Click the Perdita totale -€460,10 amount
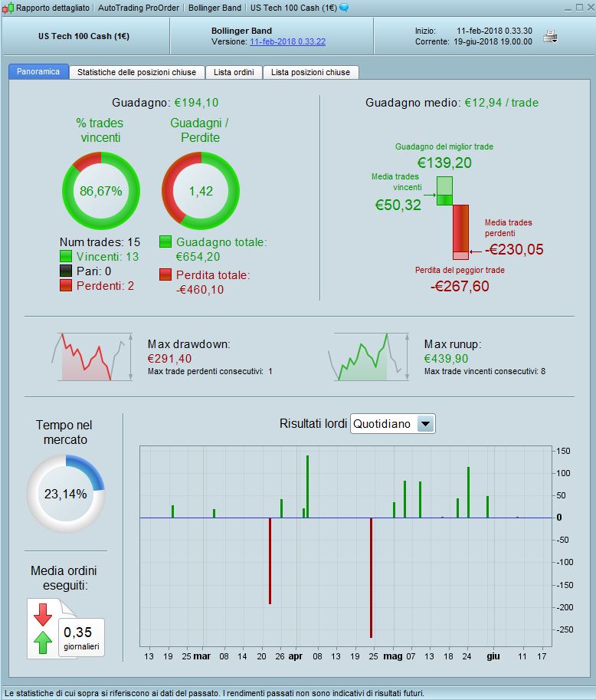 (200, 290)
